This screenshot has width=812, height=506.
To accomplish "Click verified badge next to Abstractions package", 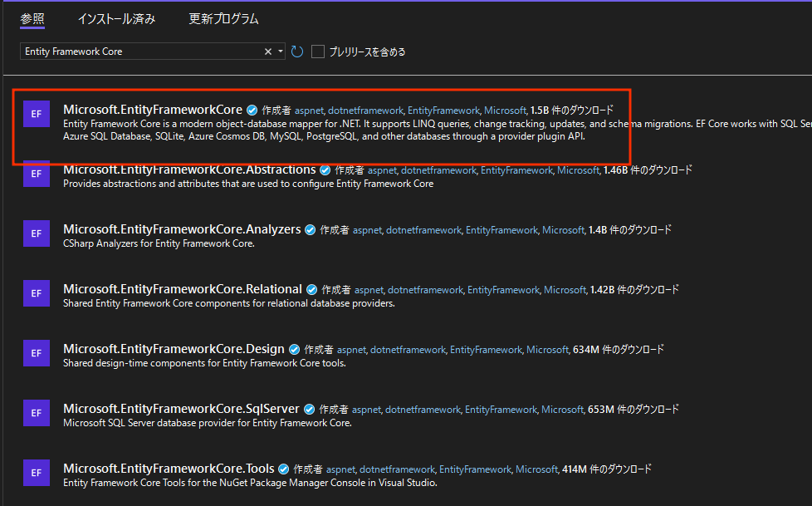I will [x=325, y=170].
